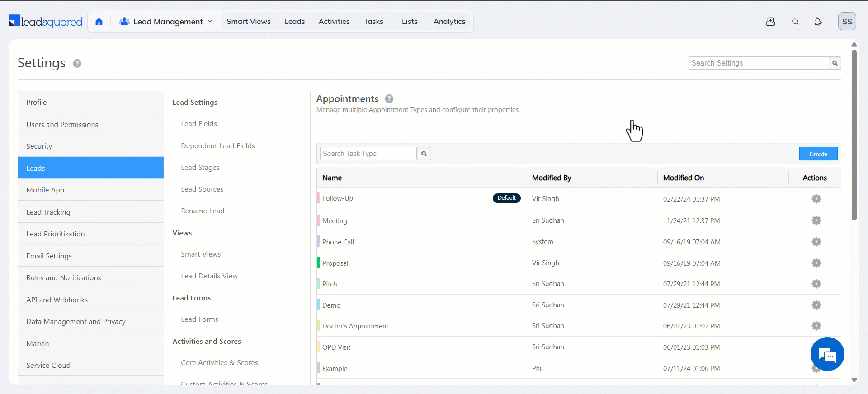The height and width of the screenshot is (394, 868).
Task: Click the Settings help question icon
Action: [x=77, y=63]
